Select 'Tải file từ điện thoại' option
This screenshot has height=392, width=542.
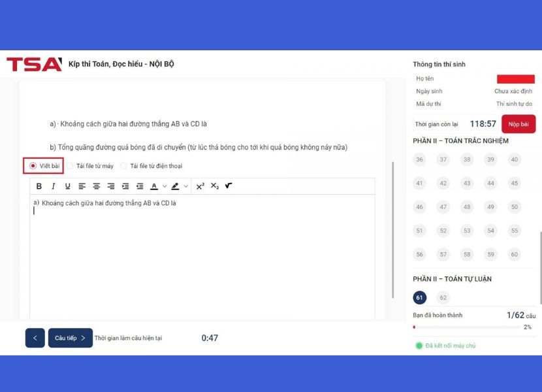pyautogui.click(x=124, y=166)
